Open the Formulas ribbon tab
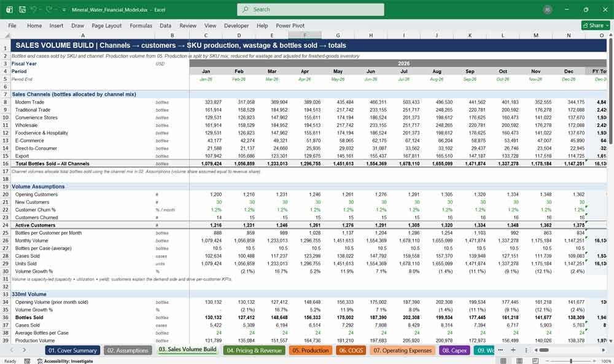Screen dimensions: 614x364 pyautogui.click(x=141, y=25)
